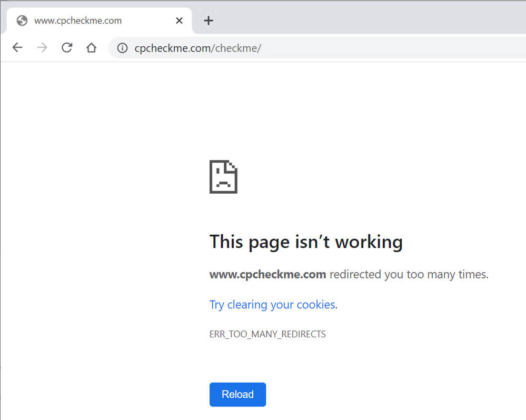Open the Try clearing your cookies link

click(272, 305)
